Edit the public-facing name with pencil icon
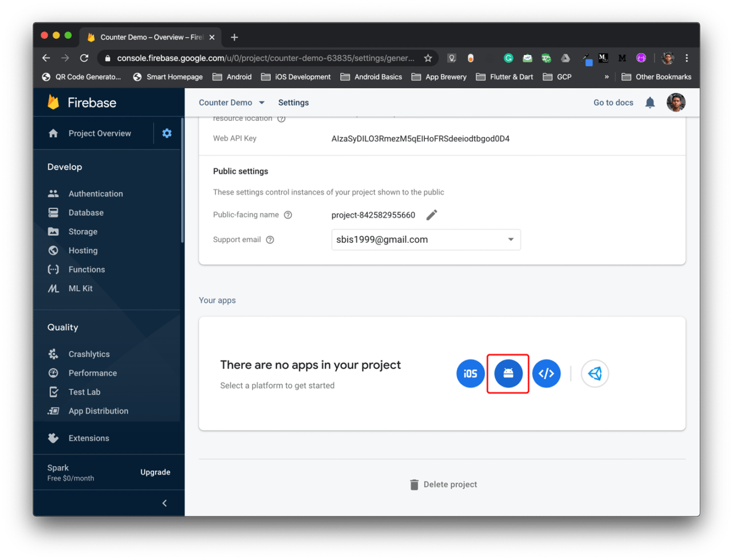This screenshot has width=733, height=560. [x=432, y=215]
